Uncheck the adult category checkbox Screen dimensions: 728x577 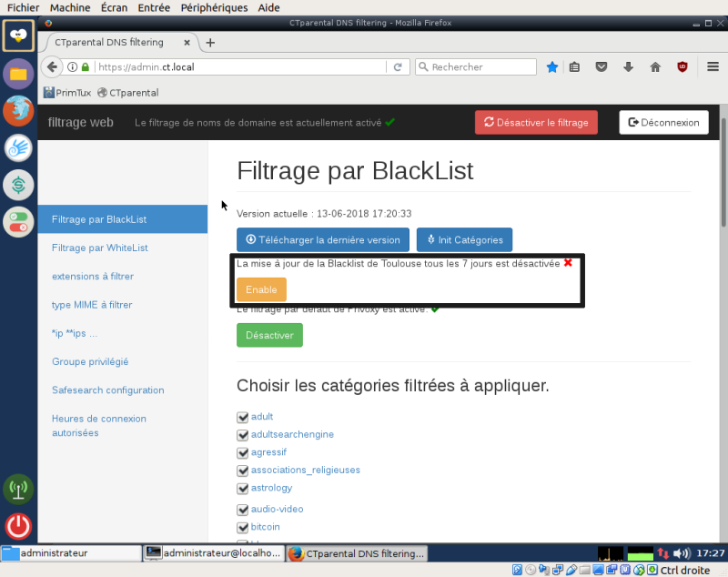point(242,417)
